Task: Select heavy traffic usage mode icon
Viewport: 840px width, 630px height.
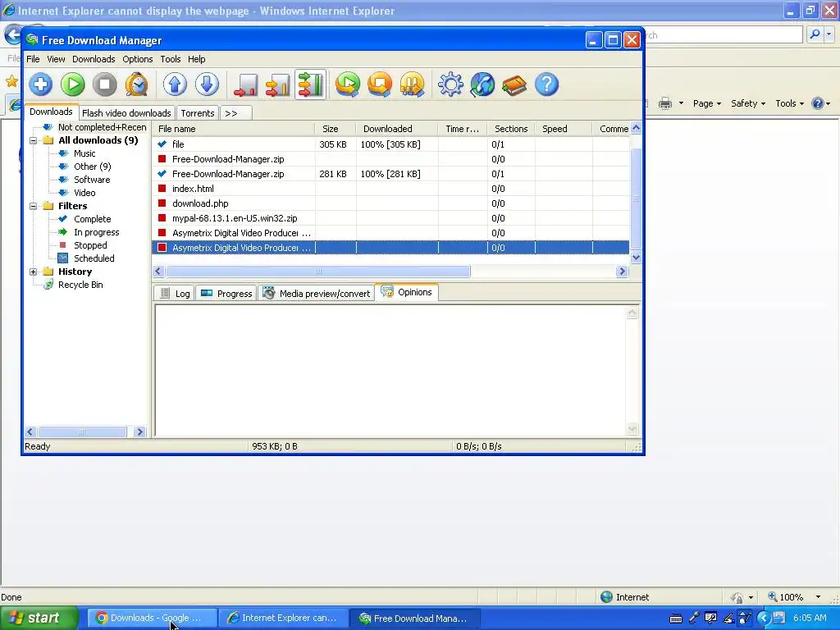Action: pyautogui.click(x=310, y=84)
